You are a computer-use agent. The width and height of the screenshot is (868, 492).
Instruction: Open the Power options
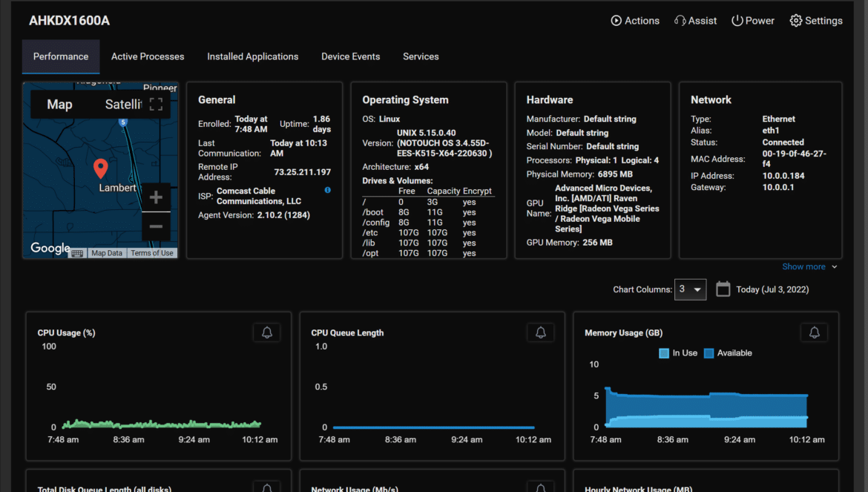pyautogui.click(x=753, y=21)
